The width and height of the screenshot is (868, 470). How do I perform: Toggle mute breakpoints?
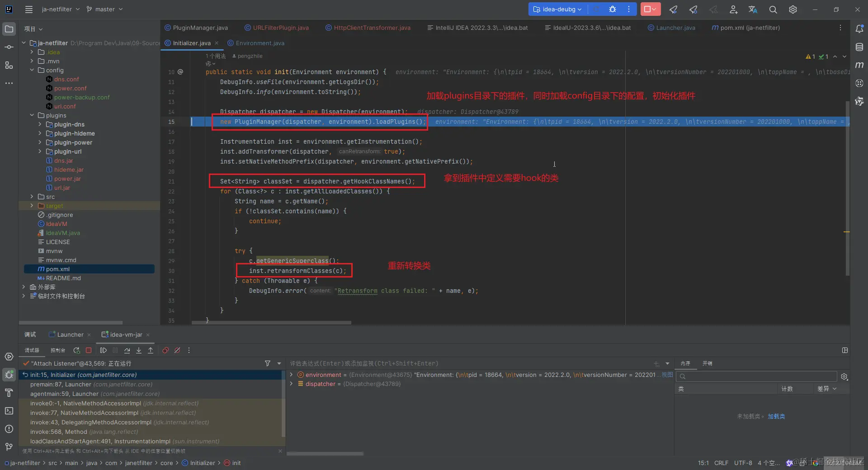[x=177, y=350]
